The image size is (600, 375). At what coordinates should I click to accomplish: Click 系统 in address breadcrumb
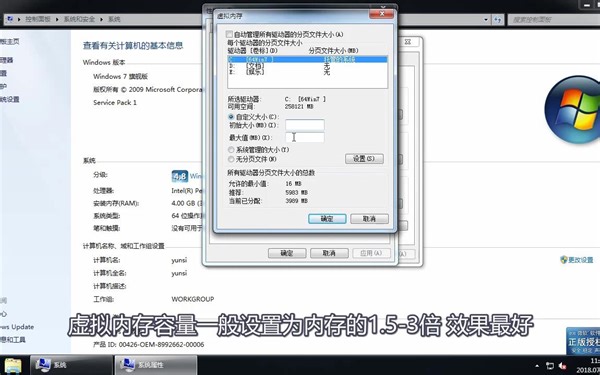pyautogui.click(x=114, y=19)
